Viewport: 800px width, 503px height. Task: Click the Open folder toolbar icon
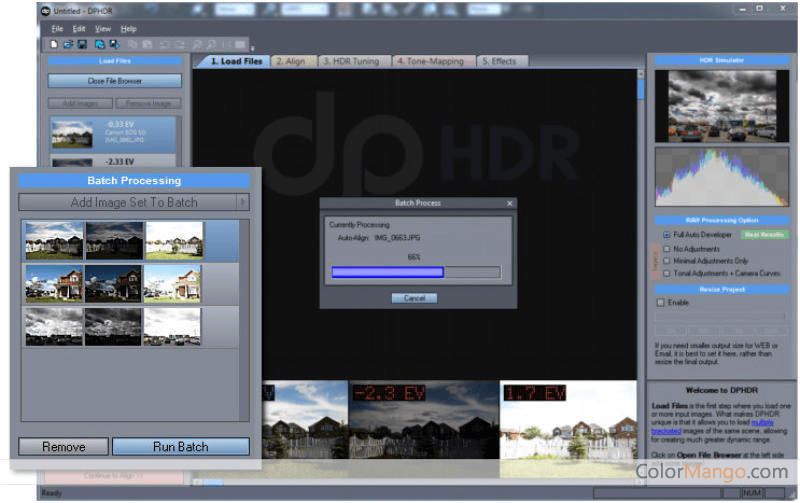click(x=68, y=45)
